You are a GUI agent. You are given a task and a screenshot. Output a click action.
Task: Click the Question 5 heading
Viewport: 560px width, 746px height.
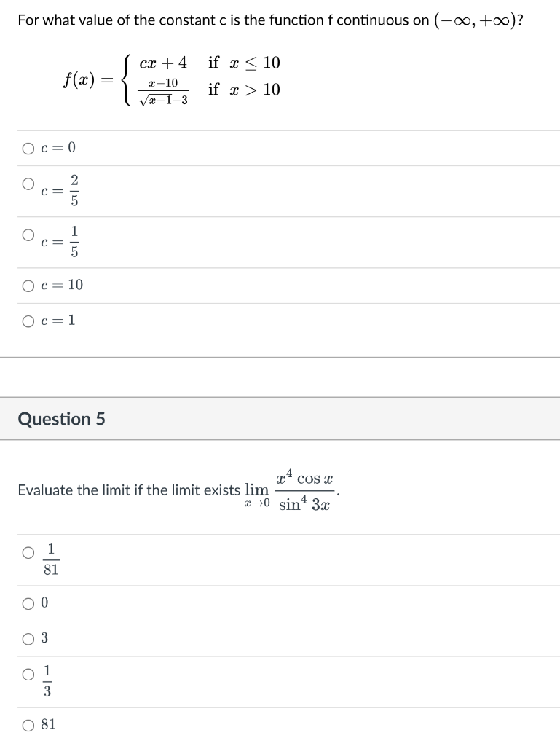[x=61, y=419]
